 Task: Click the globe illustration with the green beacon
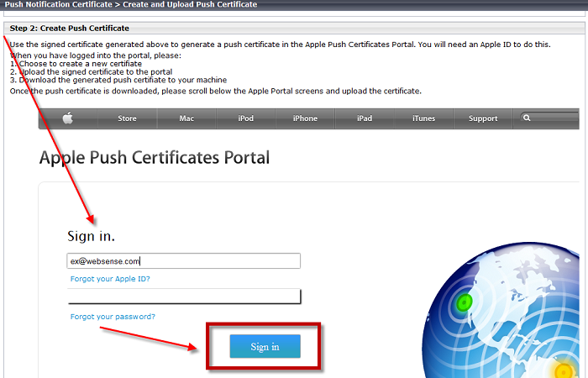click(x=501, y=311)
